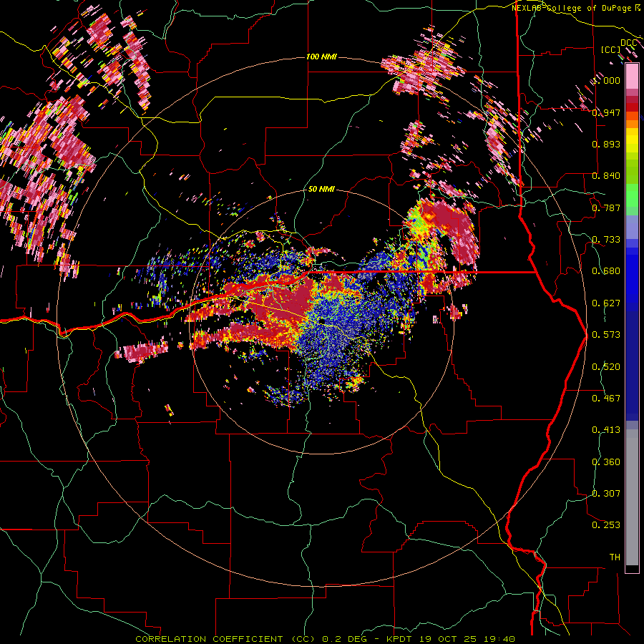Viewport: 644px width, 644px height.
Task: Pick the yellow segment of the color bar
Action: point(632,140)
